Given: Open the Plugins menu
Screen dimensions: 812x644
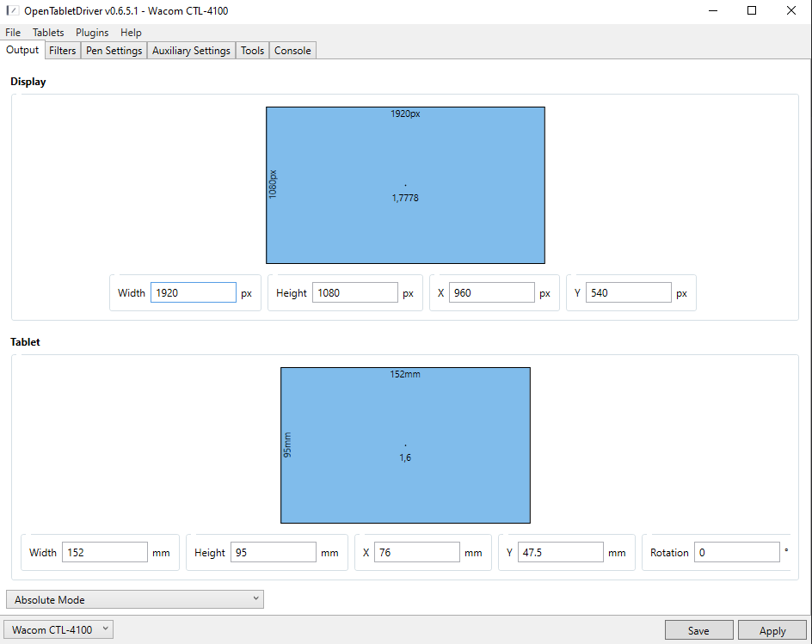Looking at the screenshot, I should (92, 32).
